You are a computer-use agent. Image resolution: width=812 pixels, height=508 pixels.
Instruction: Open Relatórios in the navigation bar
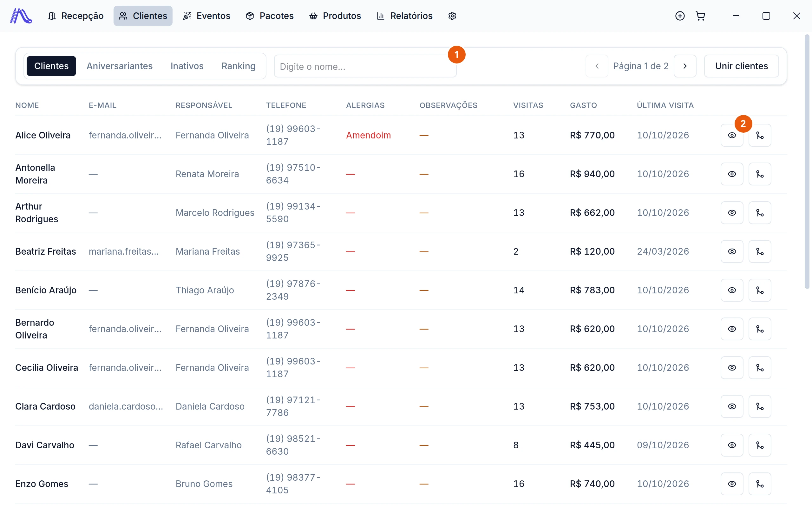[404, 16]
